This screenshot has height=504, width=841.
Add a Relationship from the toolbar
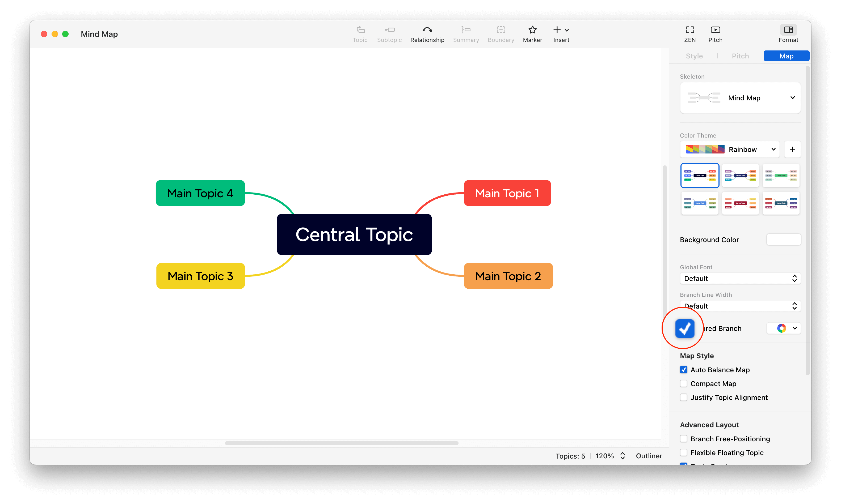click(427, 34)
